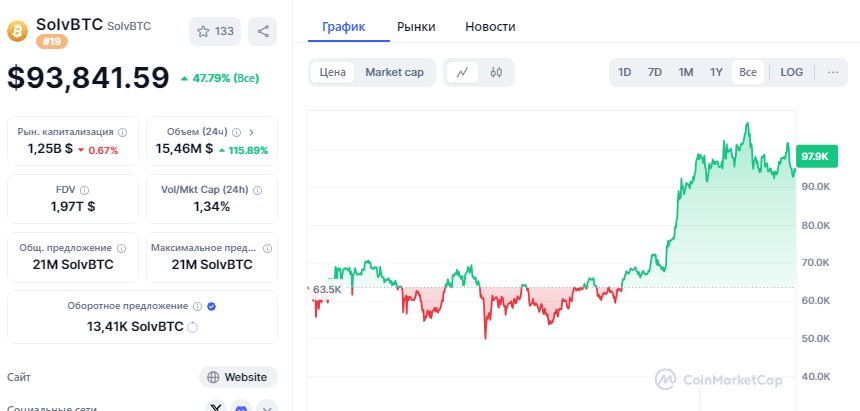Click the share icon button
Screen dimensions: 860x411
(x=263, y=31)
